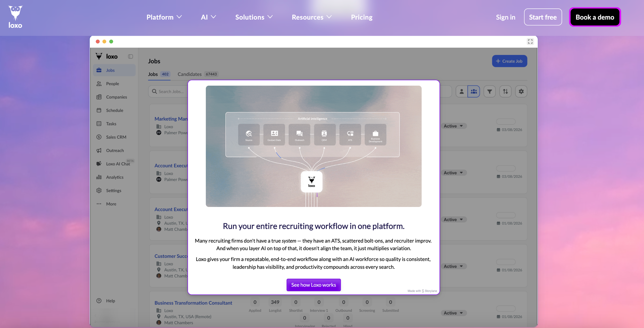Click the Screening count value
The height and width of the screenshot is (328, 644).
coord(367,302)
